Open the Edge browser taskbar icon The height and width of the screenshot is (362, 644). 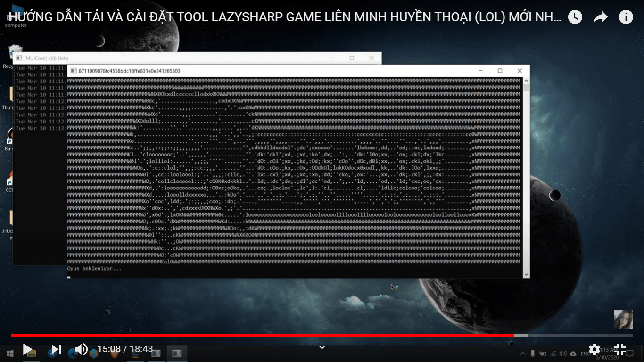73,353
